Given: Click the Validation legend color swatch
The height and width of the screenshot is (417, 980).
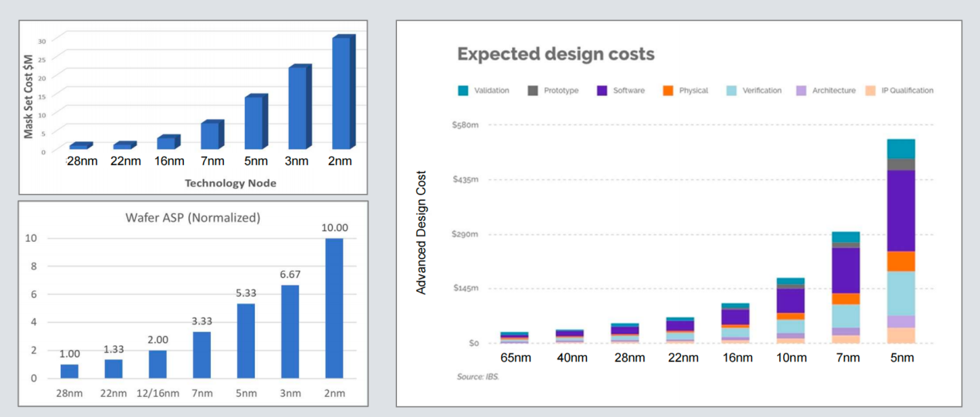Looking at the screenshot, I should tap(463, 90).
